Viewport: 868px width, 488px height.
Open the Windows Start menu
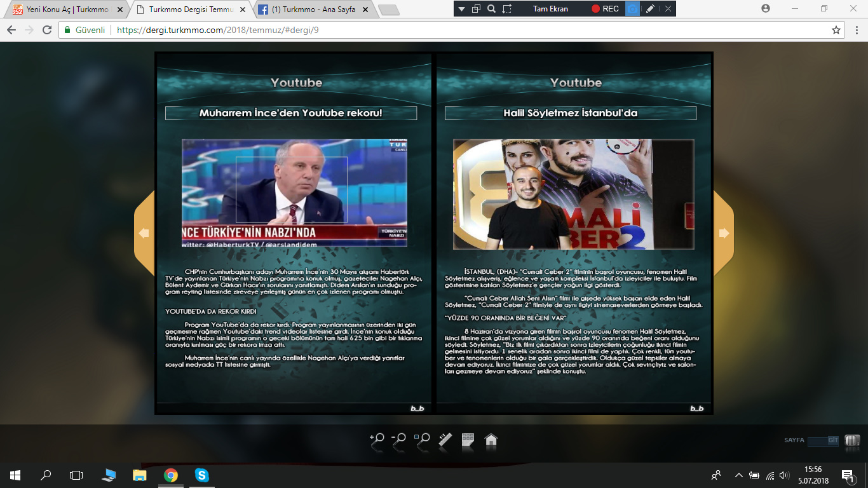15,475
